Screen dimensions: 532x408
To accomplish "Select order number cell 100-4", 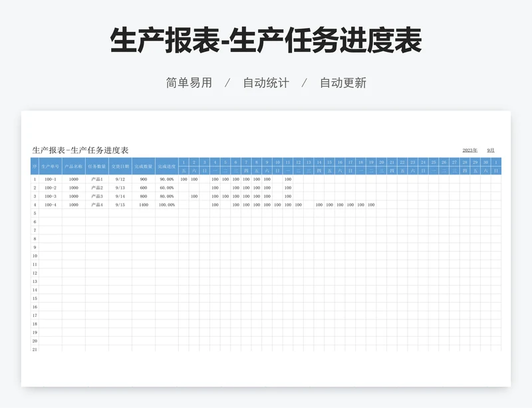I will tap(51, 204).
